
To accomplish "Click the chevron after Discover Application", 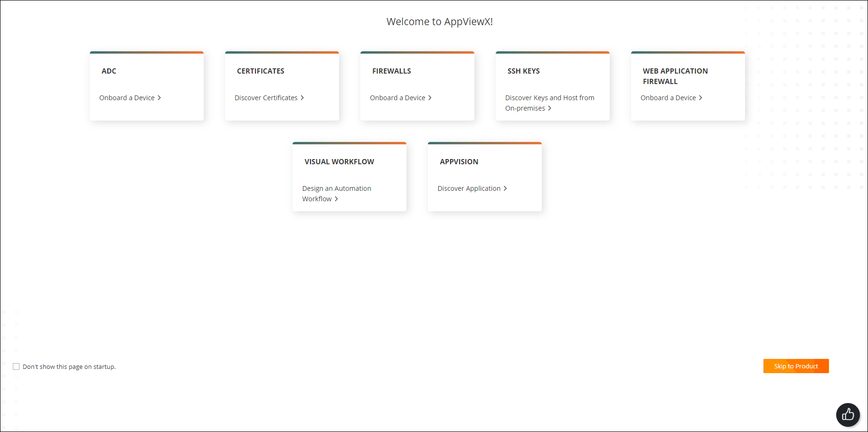I will [x=505, y=188].
